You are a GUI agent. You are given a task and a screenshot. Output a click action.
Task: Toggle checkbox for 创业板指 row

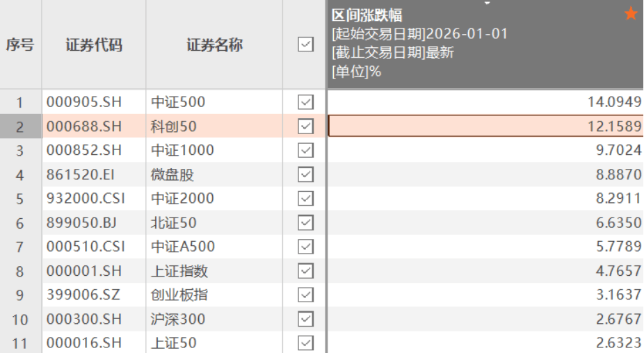pos(305,295)
